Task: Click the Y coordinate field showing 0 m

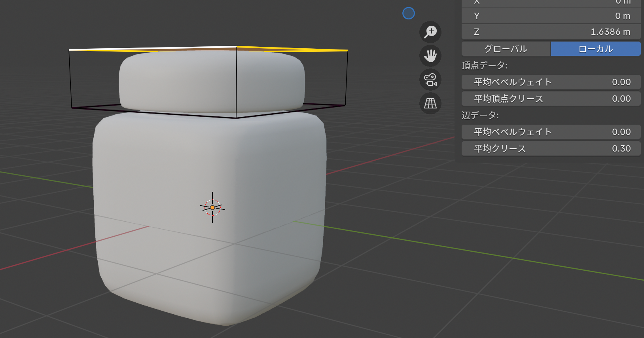Action: [x=551, y=16]
